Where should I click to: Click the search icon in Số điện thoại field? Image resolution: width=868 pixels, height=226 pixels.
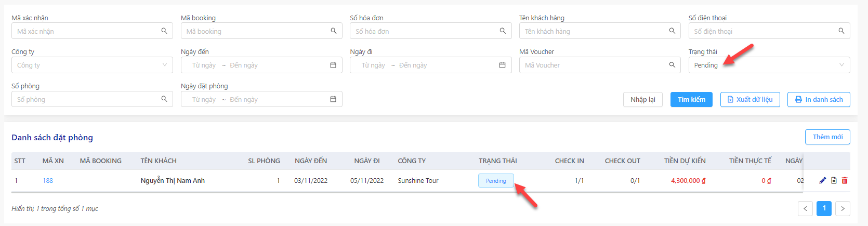click(x=841, y=31)
